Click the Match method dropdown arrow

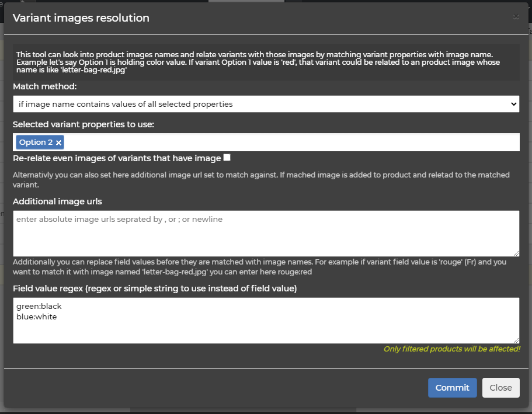(x=513, y=104)
